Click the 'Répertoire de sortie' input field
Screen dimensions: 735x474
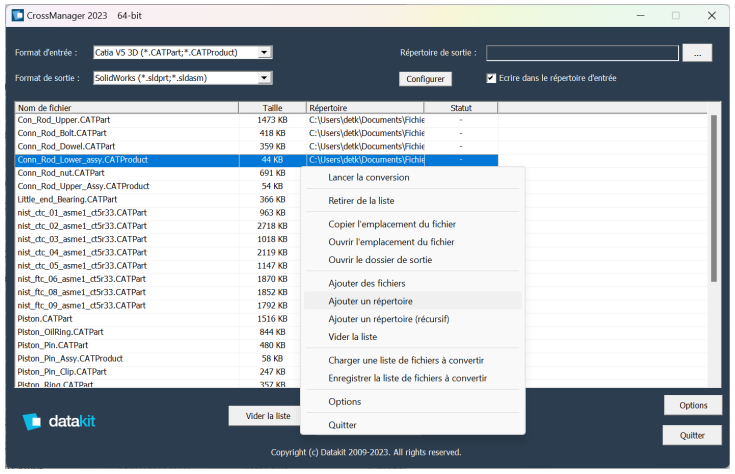pyautogui.click(x=582, y=53)
